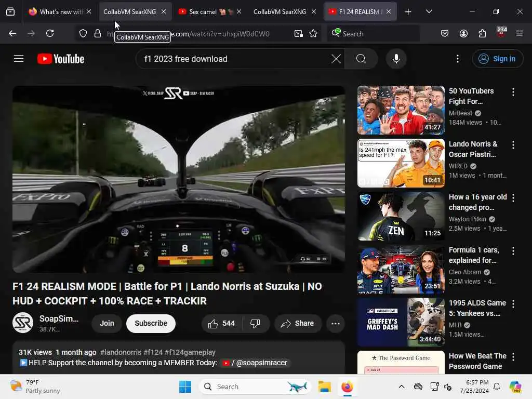The image size is (532, 399).
Task: Open the #landonorris hashtag
Action: tap(121, 353)
